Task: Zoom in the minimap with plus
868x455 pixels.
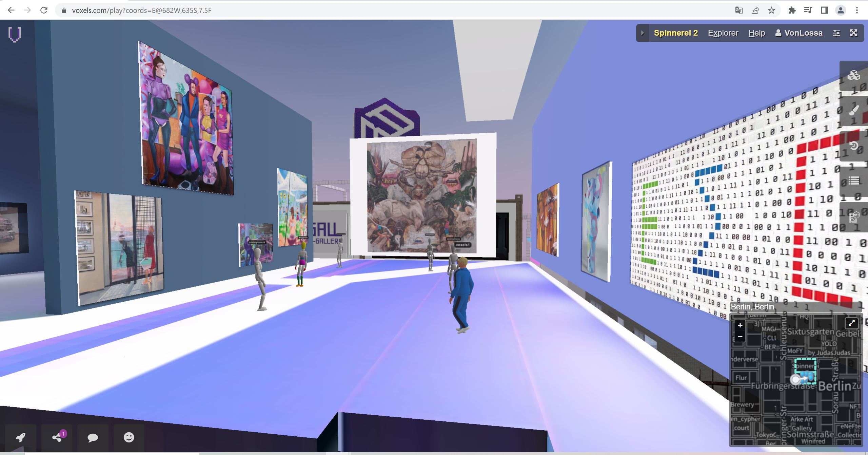Action: click(x=740, y=325)
